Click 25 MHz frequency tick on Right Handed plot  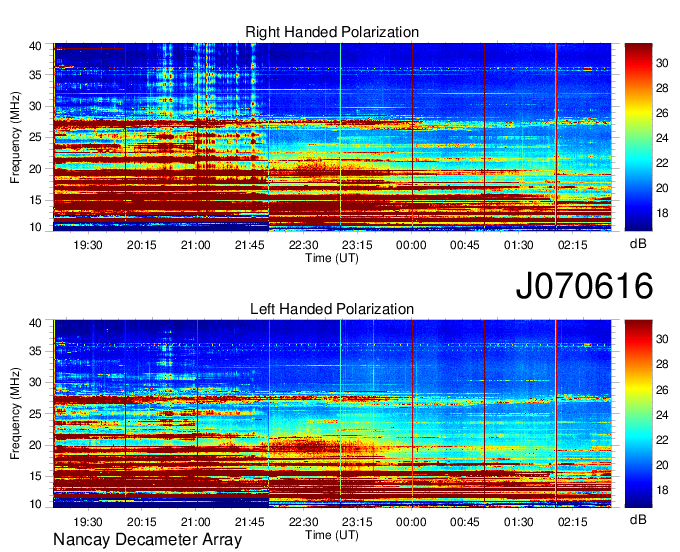[x=35, y=137]
